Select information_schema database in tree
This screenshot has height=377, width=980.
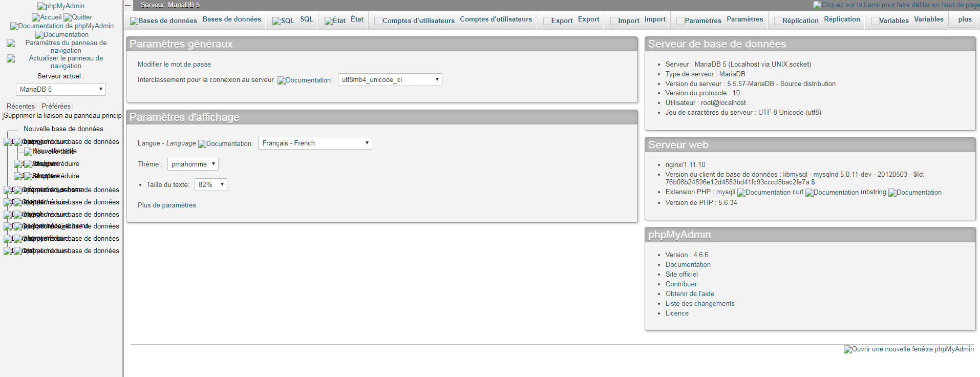[53, 190]
